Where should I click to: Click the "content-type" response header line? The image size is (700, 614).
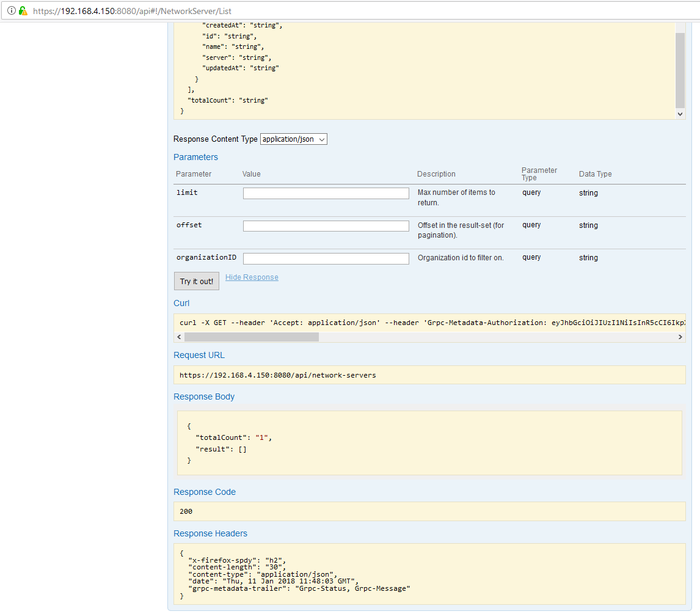coord(263,574)
